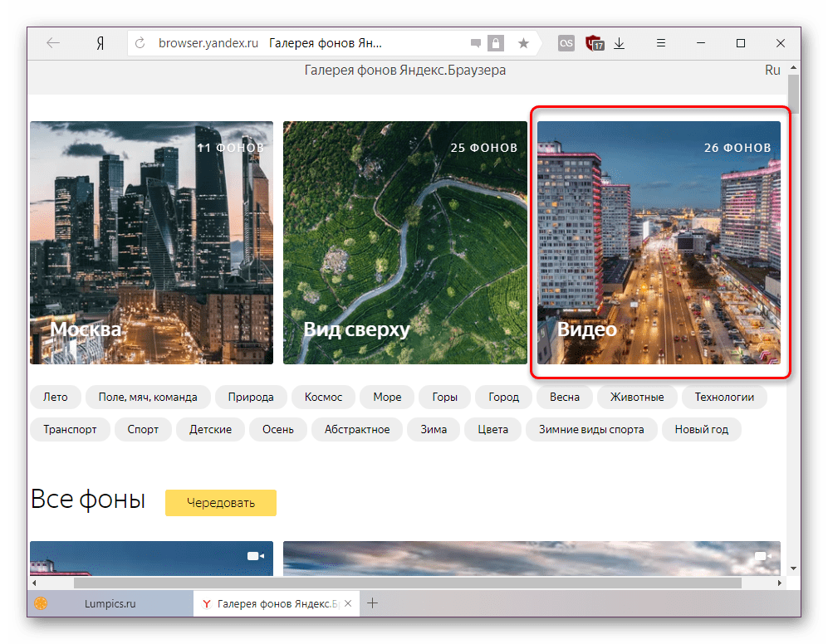
Task: Switch to the Lumpics.ru tab
Action: (109, 603)
